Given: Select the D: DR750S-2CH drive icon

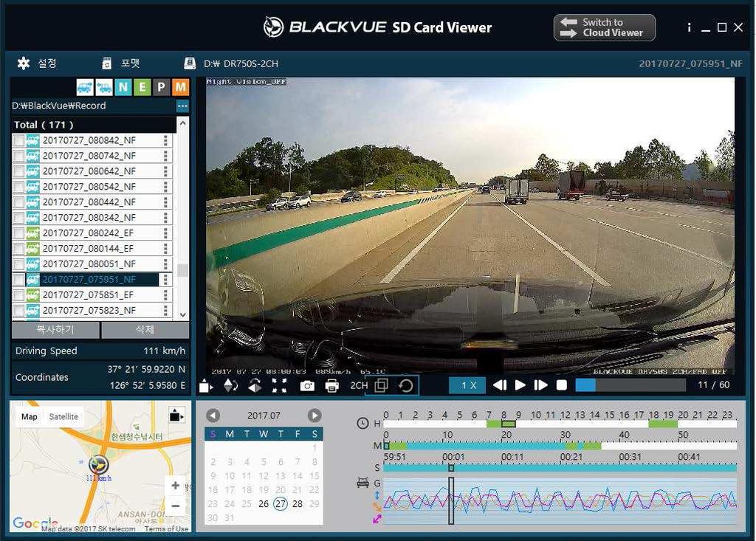Looking at the screenshot, I should (190, 63).
